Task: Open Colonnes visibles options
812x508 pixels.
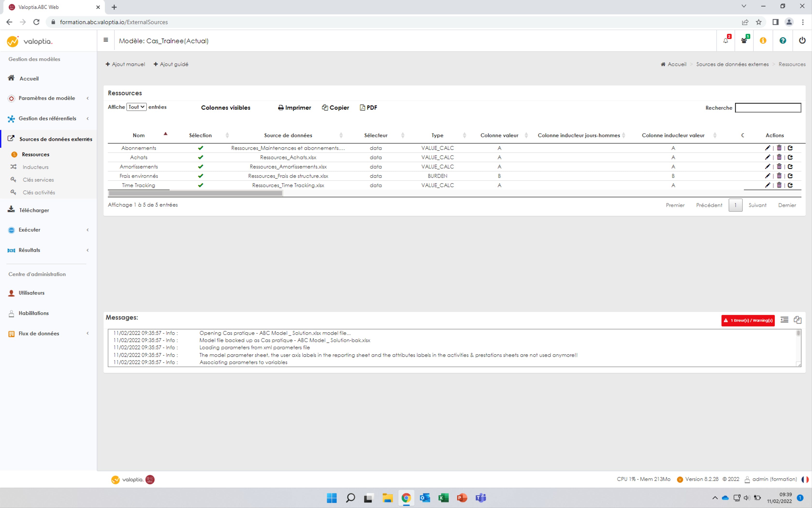Action: [225, 107]
